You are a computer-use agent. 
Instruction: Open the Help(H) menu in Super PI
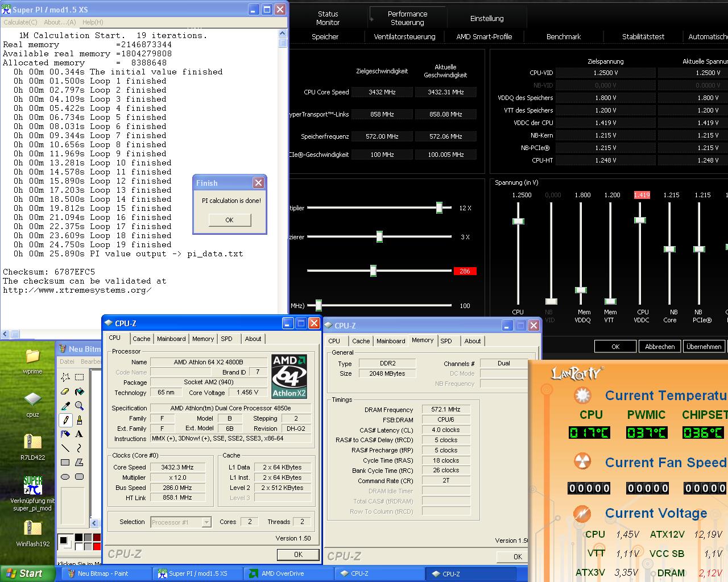[x=93, y=22]
